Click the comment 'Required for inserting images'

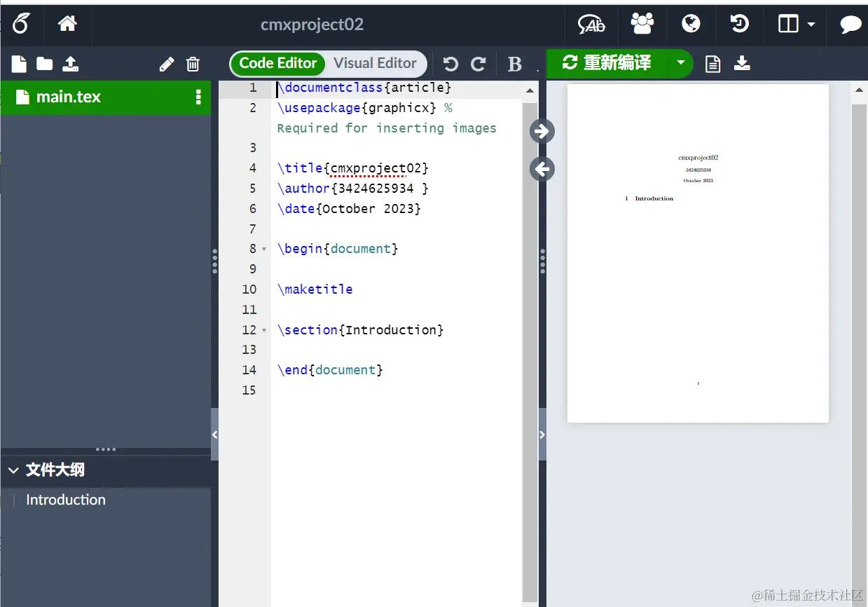(x=387, y=128)
